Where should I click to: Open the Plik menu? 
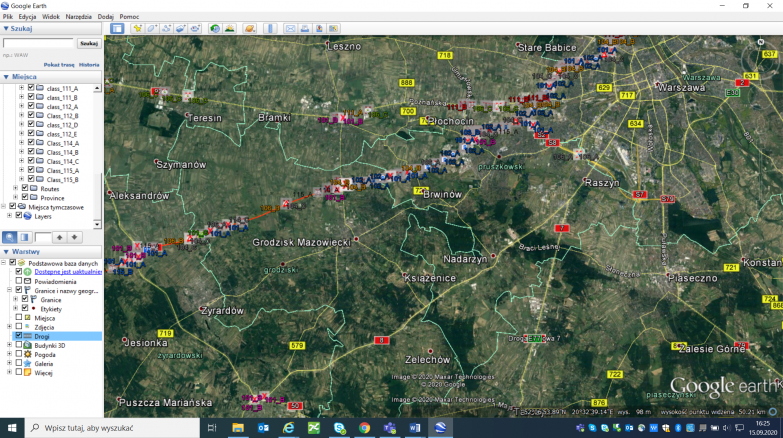point(7,16)
